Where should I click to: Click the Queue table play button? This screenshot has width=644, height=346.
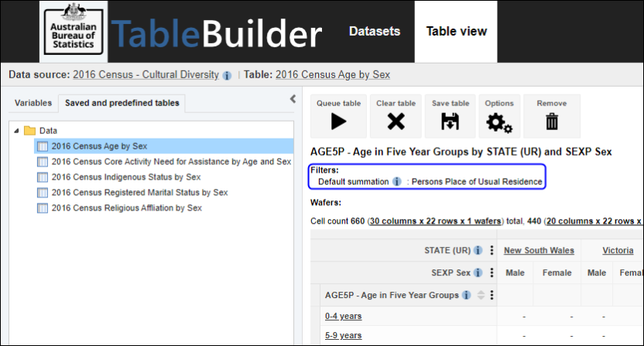[338, 116]
